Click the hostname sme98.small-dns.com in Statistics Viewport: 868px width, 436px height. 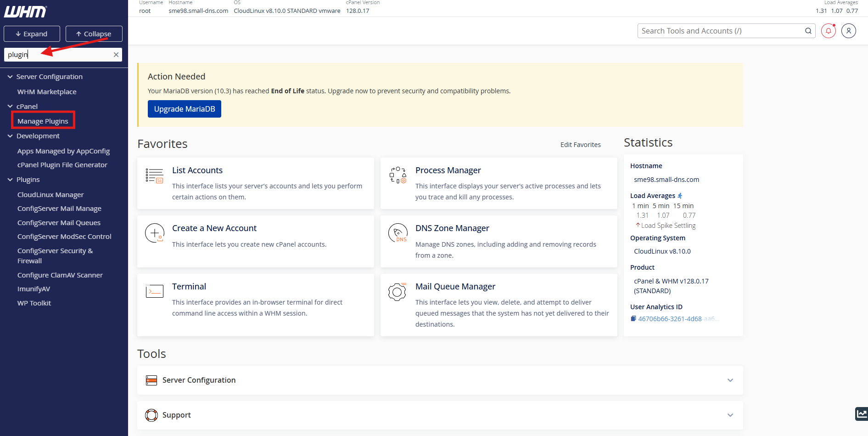666,180
